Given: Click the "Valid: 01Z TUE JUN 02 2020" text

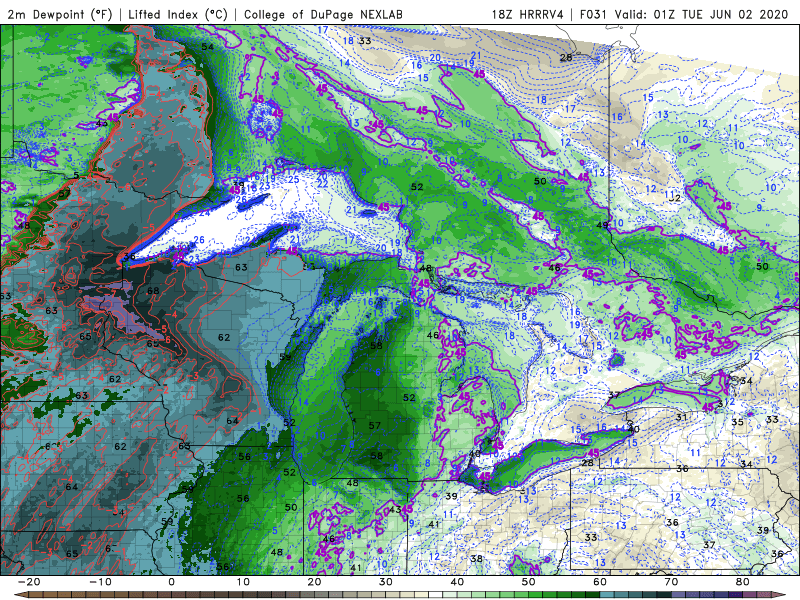Looking at the screenshot, I should (701, 14).
